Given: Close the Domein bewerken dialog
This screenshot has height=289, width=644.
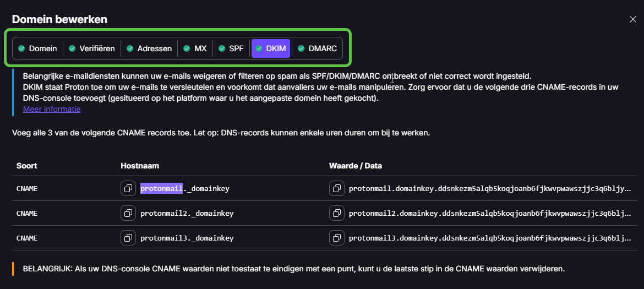Looking at the screenshot, I should (633, 19).
